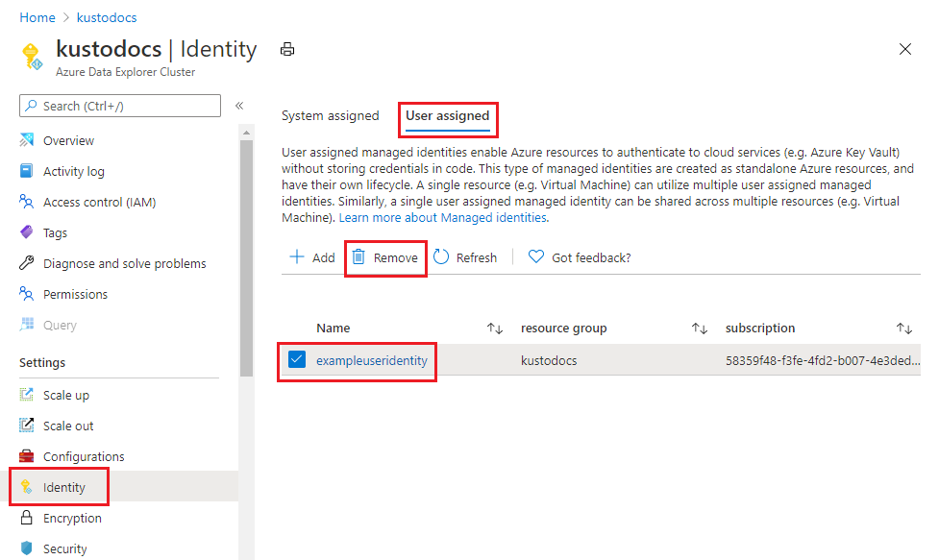Click the Overview menu icon

pyautogui.click(x=26, y=140)
